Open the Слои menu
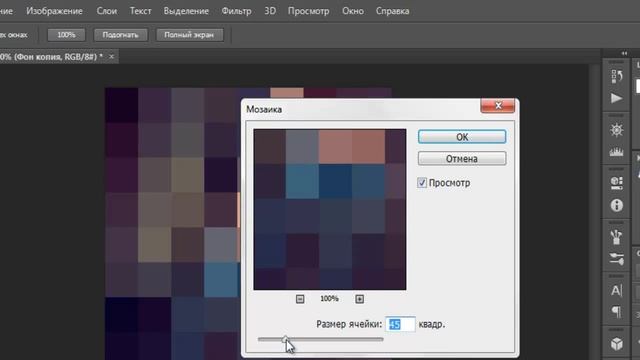The width and height of the screenshot is (640, 360). (x=107, y=11)
